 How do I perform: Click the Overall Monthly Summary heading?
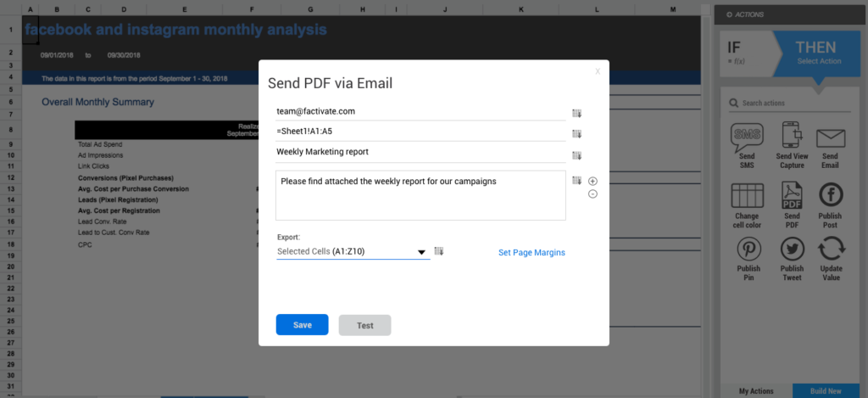98,102
